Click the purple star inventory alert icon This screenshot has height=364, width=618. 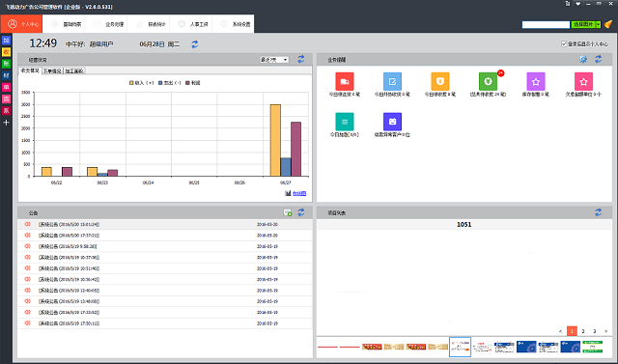[x=536, y=81]
